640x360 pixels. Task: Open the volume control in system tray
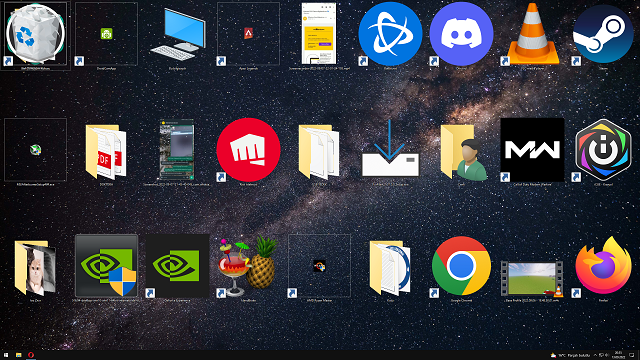click(x=607, y=355)
